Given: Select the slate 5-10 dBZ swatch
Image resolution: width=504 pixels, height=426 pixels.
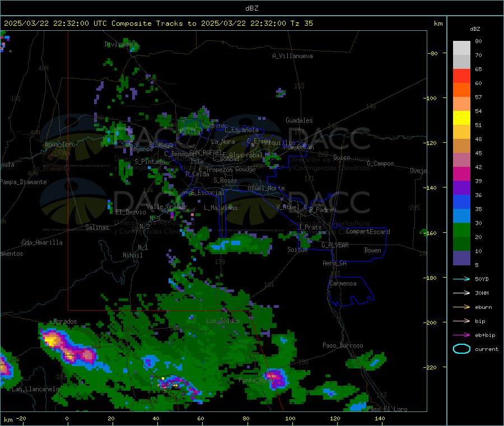Looking at the screenshot, I should [461, 258].
